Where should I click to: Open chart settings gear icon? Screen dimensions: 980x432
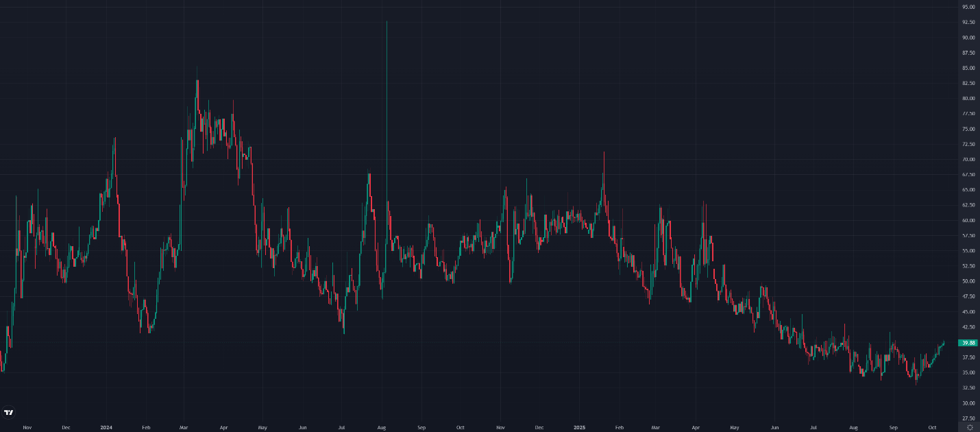[969, 427]
